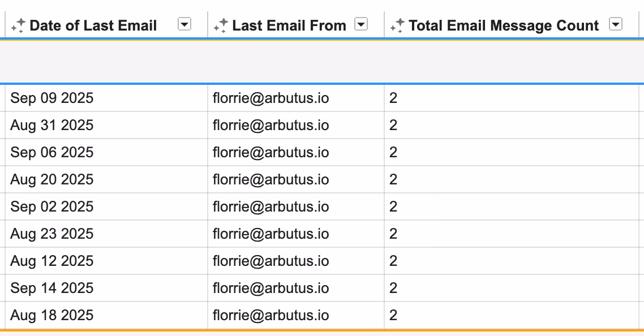The image size is (644, 336).
Task: Click sparkle icon beside Last Email From
Action: point(221,26)
